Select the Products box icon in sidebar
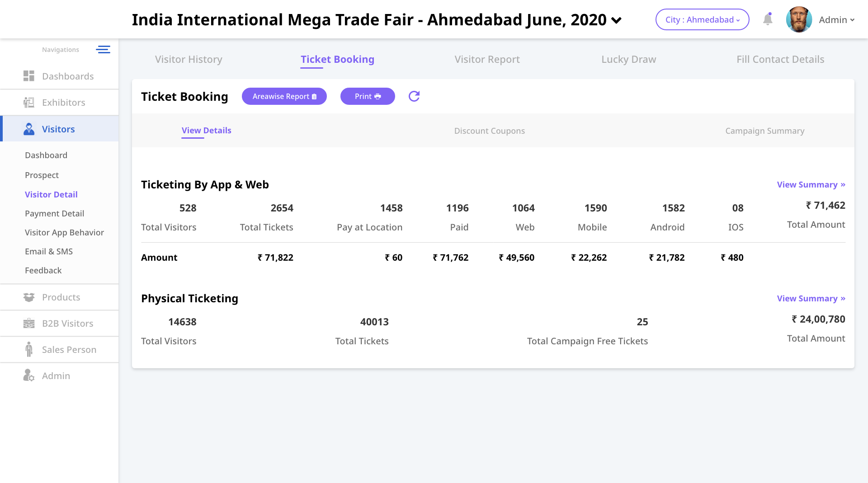Image resolution: width=868 pixels, height=483 pixels. pyautogui.click(x=29, y=297)
